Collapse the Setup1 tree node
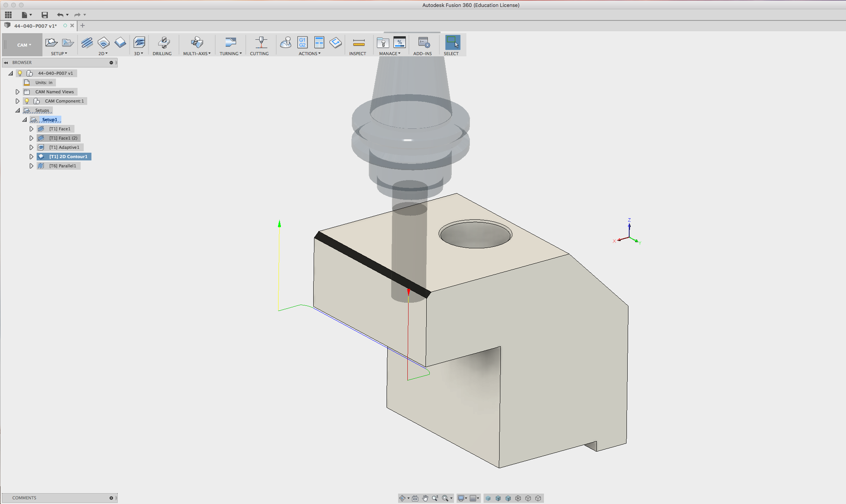846x504 pixels. click(25, 120)
